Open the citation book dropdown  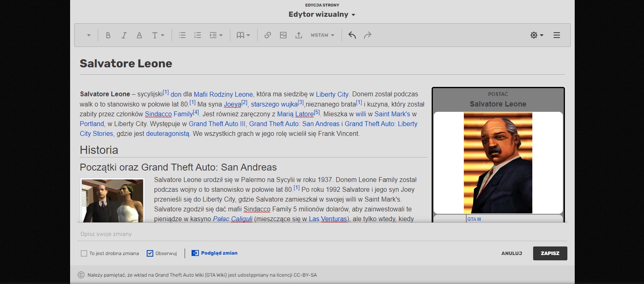pyautogui.click(x=243, y=35)
